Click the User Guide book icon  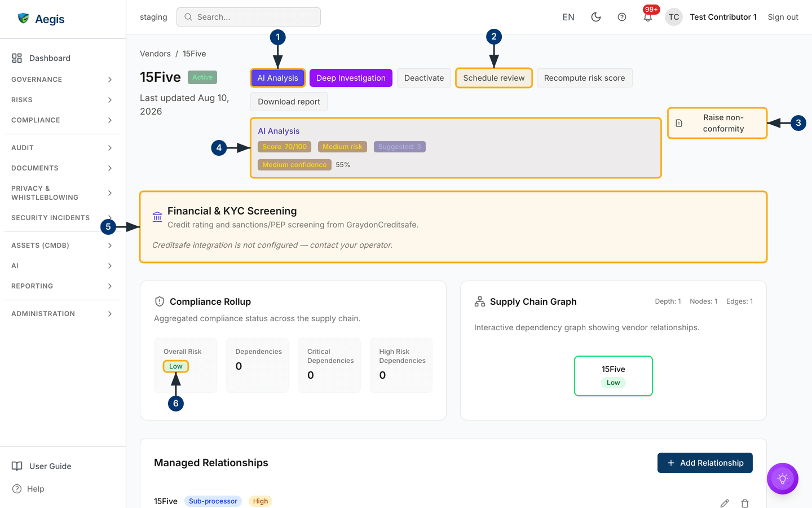click(17, 466)
